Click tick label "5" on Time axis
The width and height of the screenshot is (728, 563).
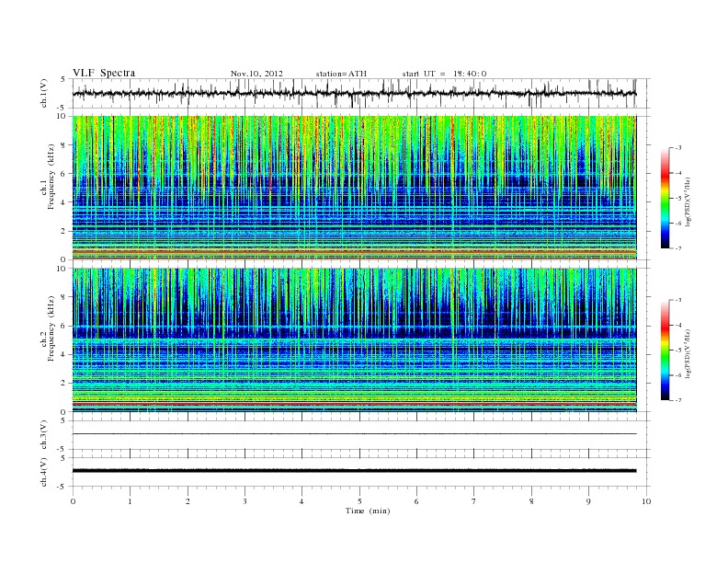click(x=359, y=501)
